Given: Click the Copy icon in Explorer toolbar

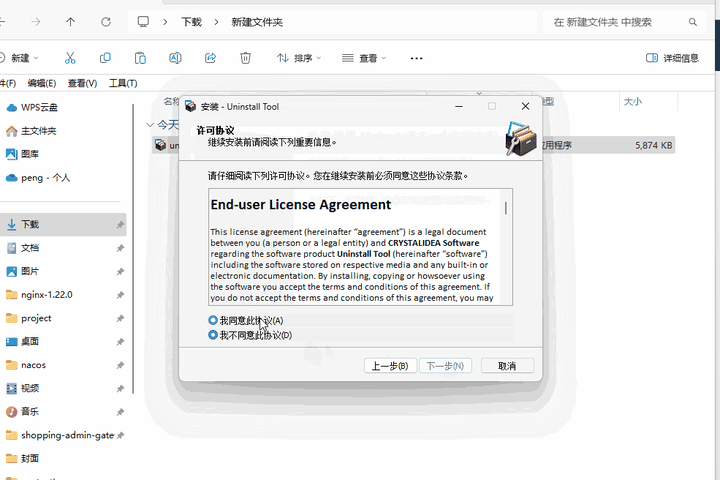Looking at the screenshot, I should click(x=105, y=58).
